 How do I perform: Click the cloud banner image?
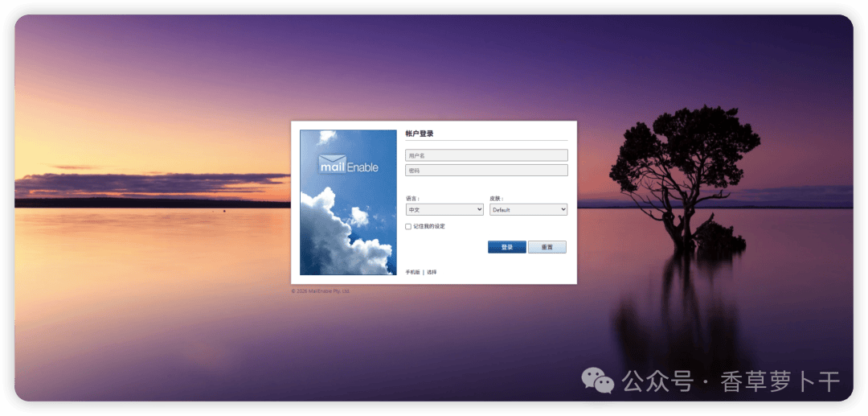(348, 202)
